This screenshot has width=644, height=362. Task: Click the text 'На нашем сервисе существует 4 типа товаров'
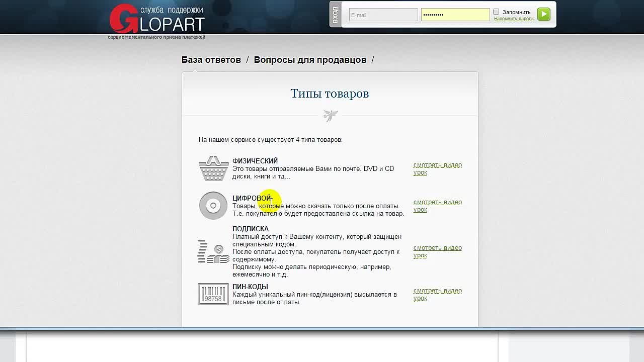point(271,139)
